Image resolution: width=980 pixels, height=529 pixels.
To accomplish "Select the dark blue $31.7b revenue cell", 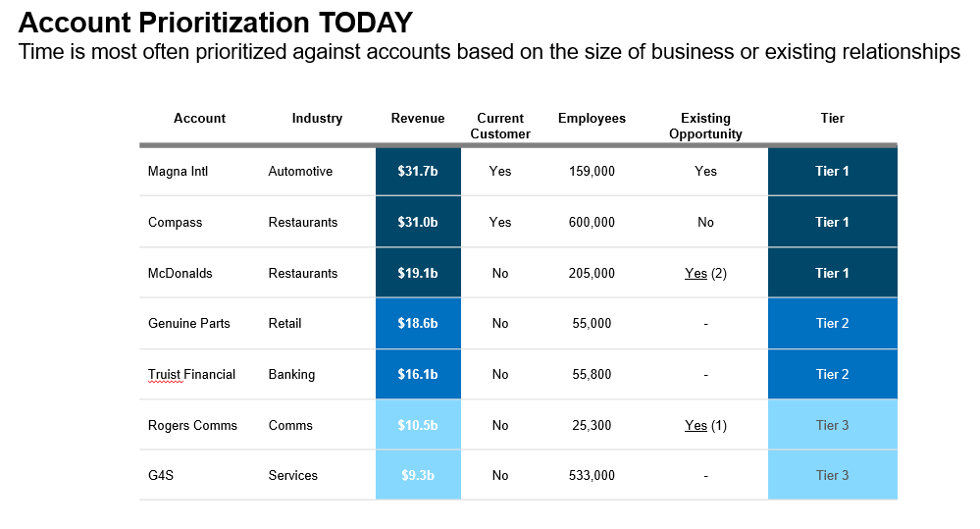I will pos(418,171).
